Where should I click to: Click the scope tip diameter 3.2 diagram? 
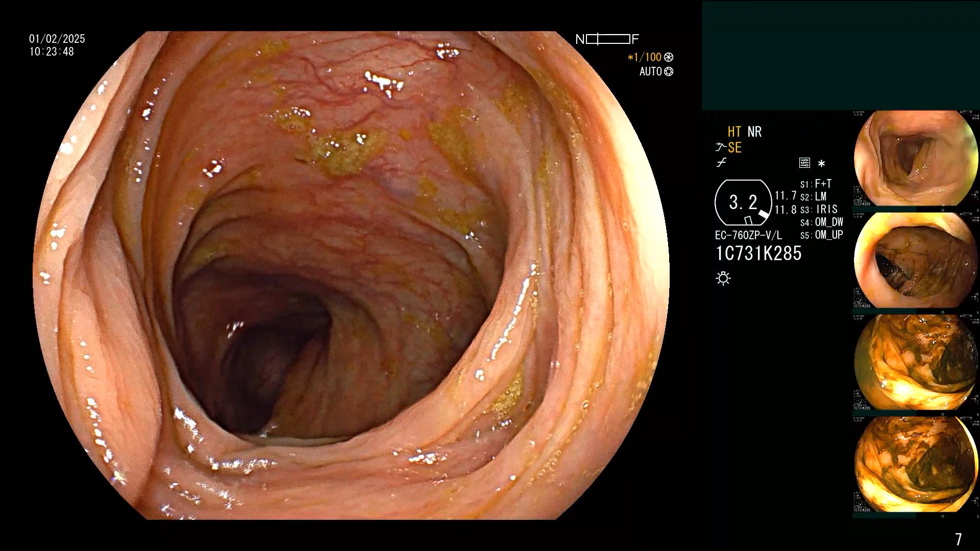(x=743, y=203)
